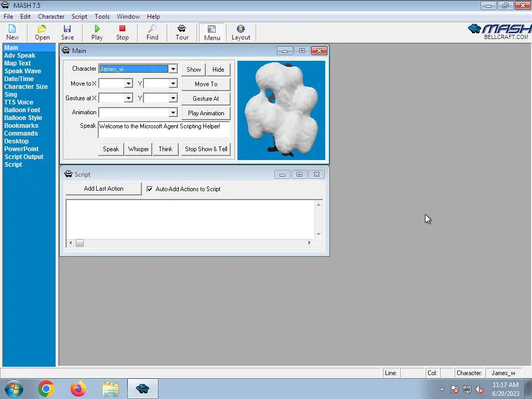Select Map Text in the sidebar
Viewport: 532px width, 399px height.
click(17, 63)
